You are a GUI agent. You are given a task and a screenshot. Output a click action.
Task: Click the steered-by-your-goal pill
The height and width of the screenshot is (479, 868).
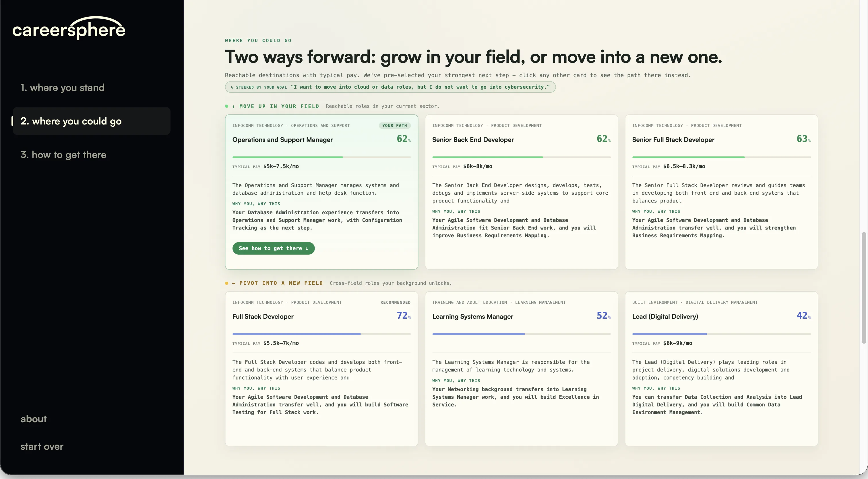[x=390, y=87]
